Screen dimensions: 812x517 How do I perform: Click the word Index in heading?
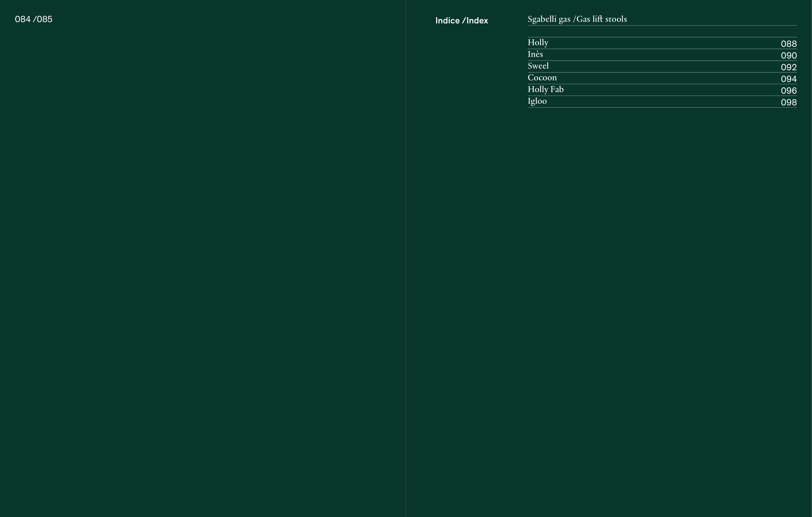click(477, 21)
